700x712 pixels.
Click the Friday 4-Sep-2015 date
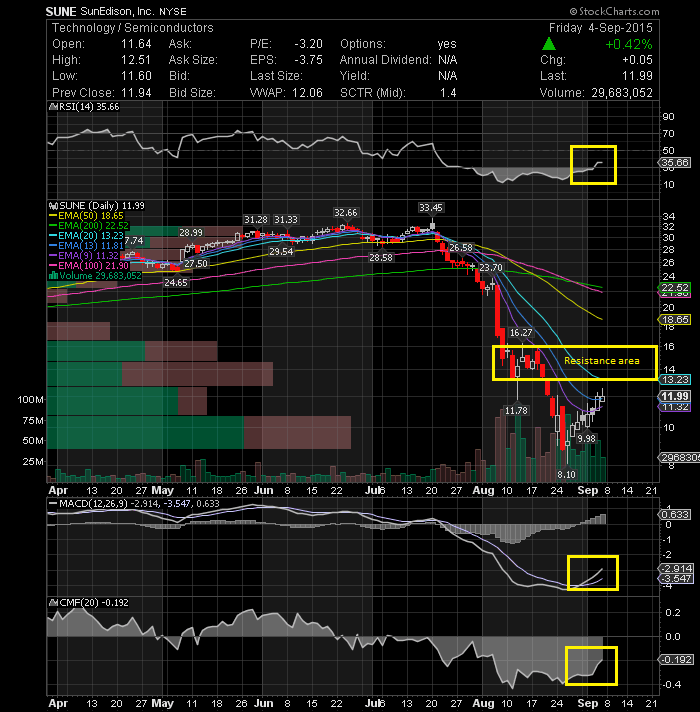point(601,28)
